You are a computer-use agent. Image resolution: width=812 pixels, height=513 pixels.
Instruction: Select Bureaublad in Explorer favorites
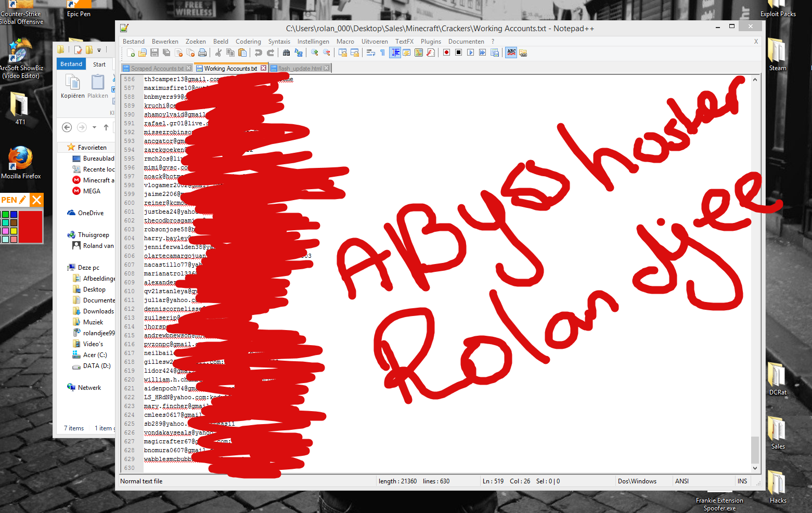coord(94,159)
